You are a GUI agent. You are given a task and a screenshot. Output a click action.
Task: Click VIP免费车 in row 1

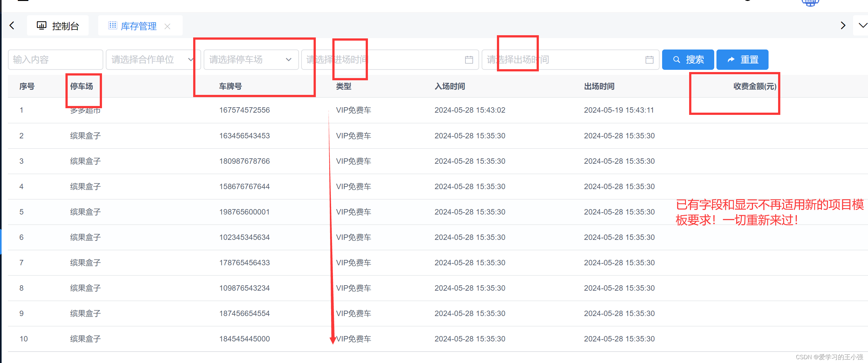click(x=354, y=110)
